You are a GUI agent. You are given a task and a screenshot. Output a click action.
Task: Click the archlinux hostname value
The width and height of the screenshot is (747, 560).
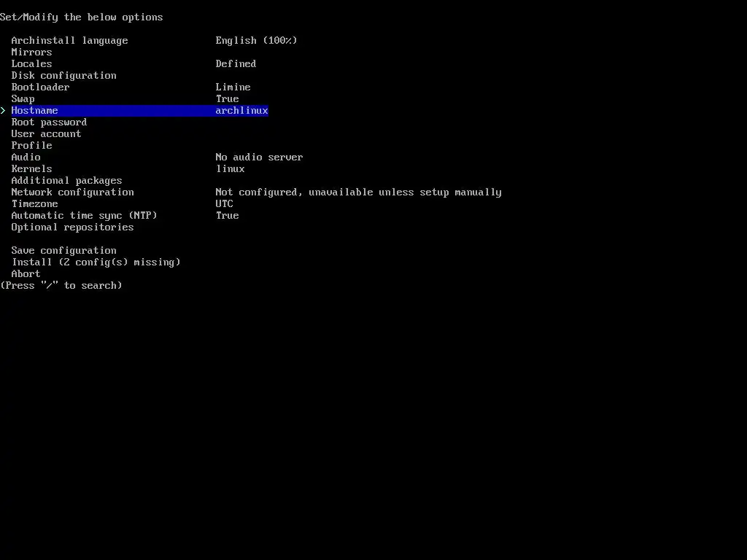241,111
